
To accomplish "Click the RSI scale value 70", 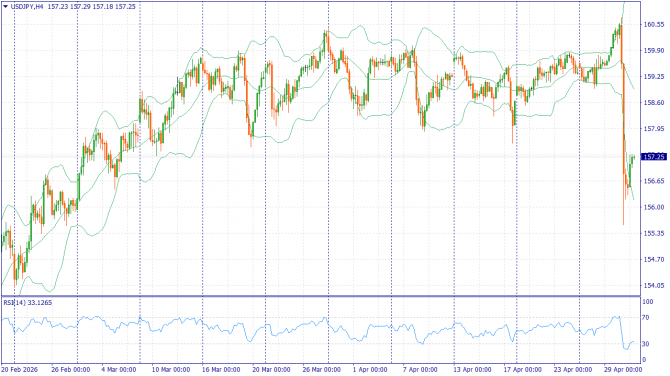I will (646, 317).
